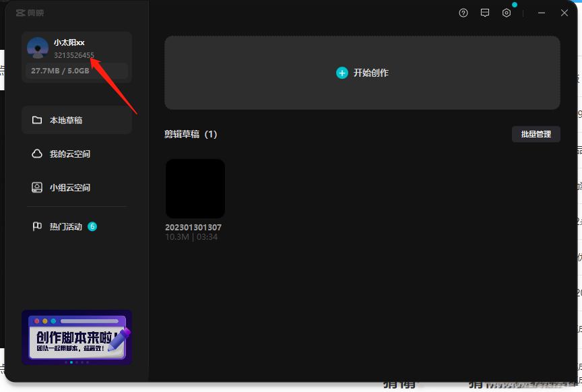Click the plus icon beside 开始创作
Viewport: 582px width, 392px height.
342,73
